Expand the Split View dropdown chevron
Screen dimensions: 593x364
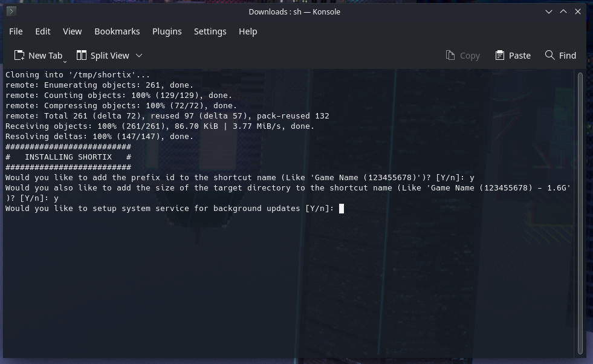[139, 56]
